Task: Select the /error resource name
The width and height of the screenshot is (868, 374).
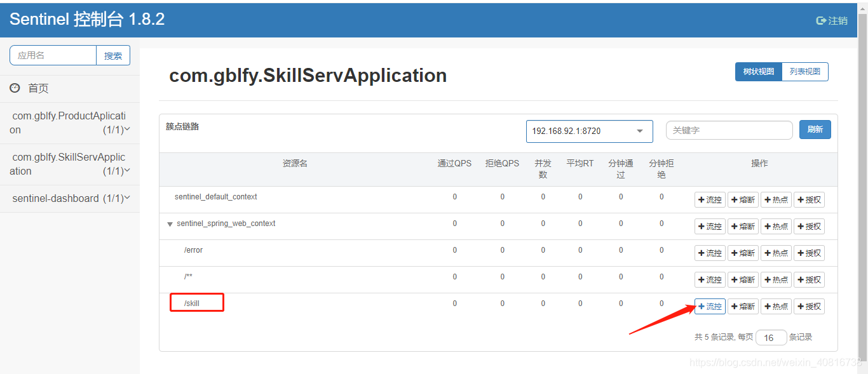Action: click(x=193, y=250)
